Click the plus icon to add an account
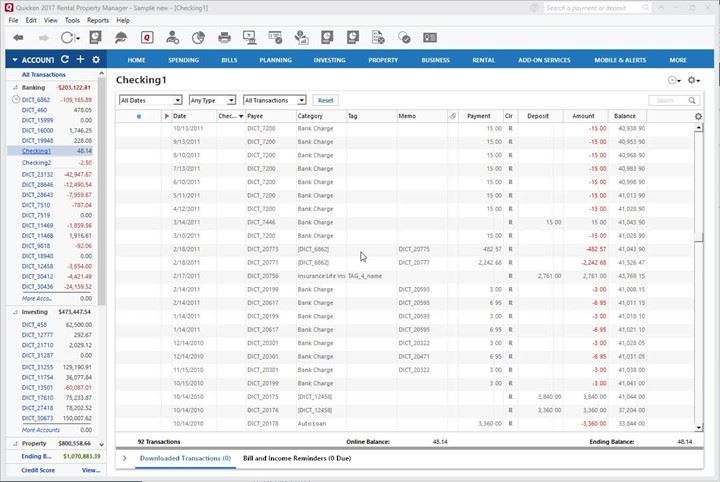 pos(80,60)
